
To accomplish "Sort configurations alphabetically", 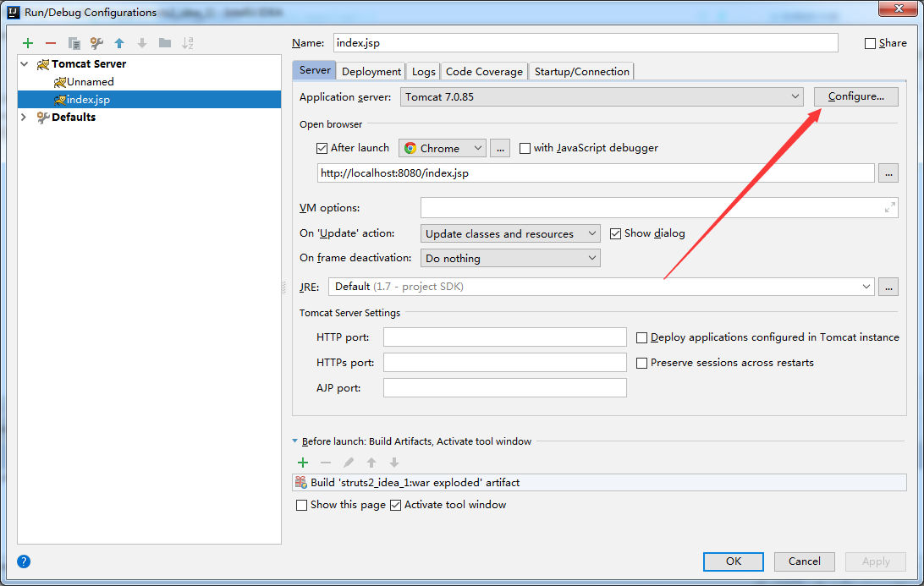I will (x=187, y=43).
